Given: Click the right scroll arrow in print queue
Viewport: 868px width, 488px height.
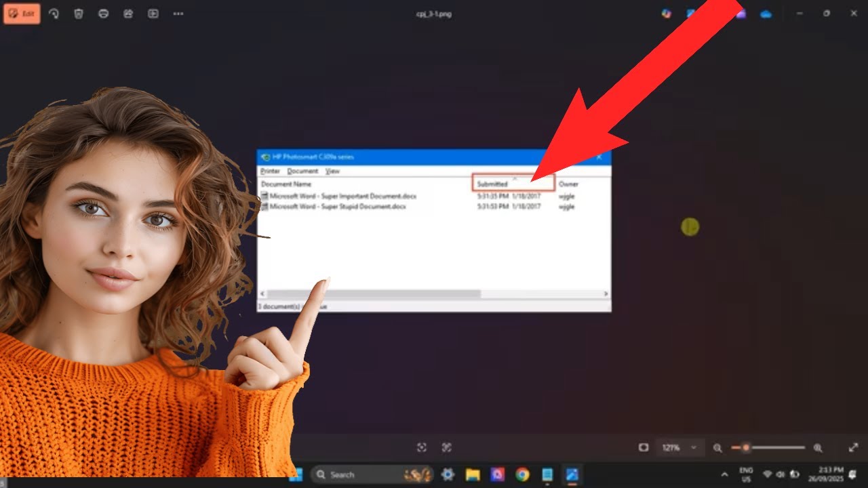Looking at the screenshot, I should (x=606, y=293).
